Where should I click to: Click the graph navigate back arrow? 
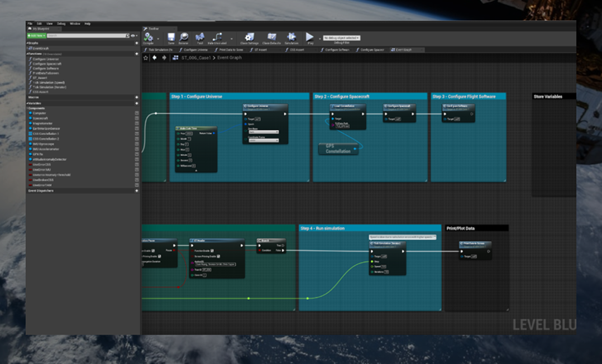pos(155,58)
